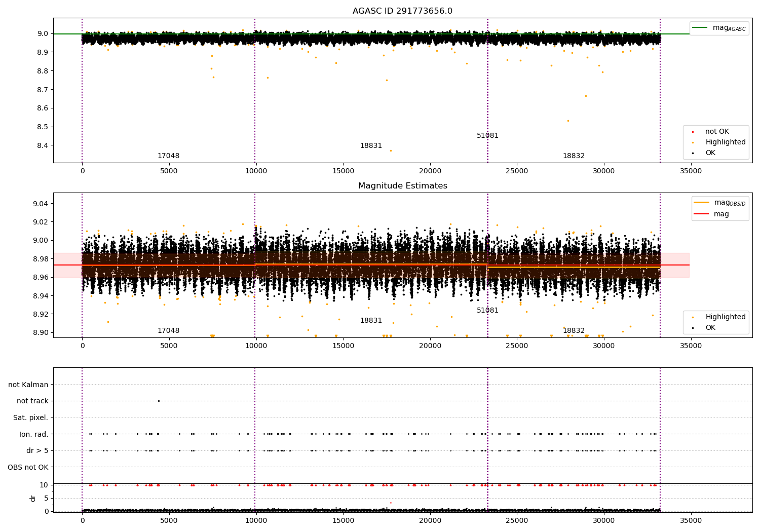Click the 9.02 y-axis tick label
Image resolution: width=760 pixels, height=532 pixels.
[x=40, y=222]
